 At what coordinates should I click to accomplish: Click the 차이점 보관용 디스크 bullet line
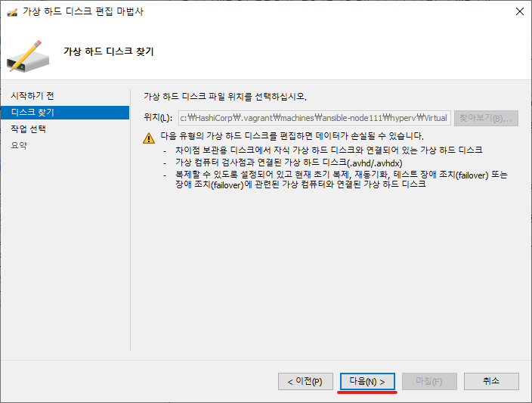pos(329,150)
